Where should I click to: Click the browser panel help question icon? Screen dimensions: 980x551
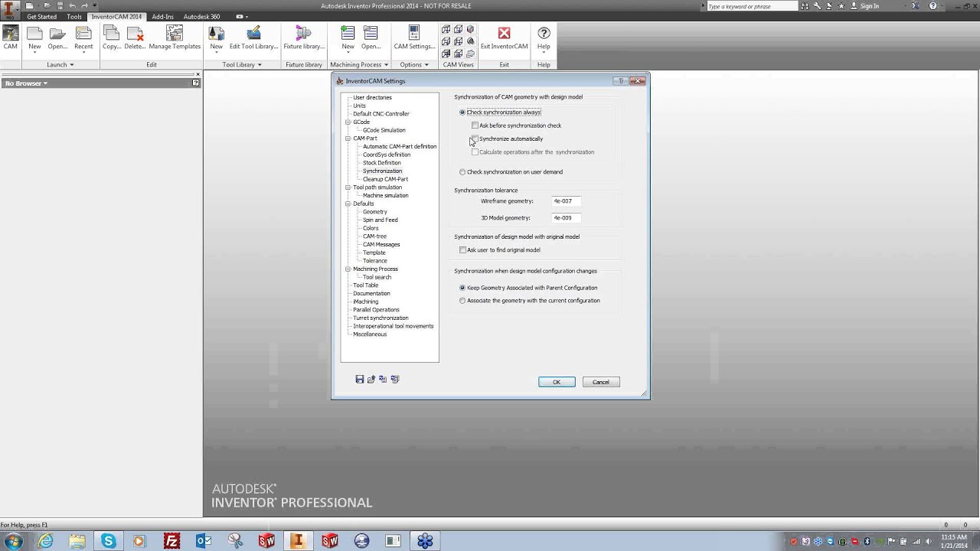click(x=196, y=83)
